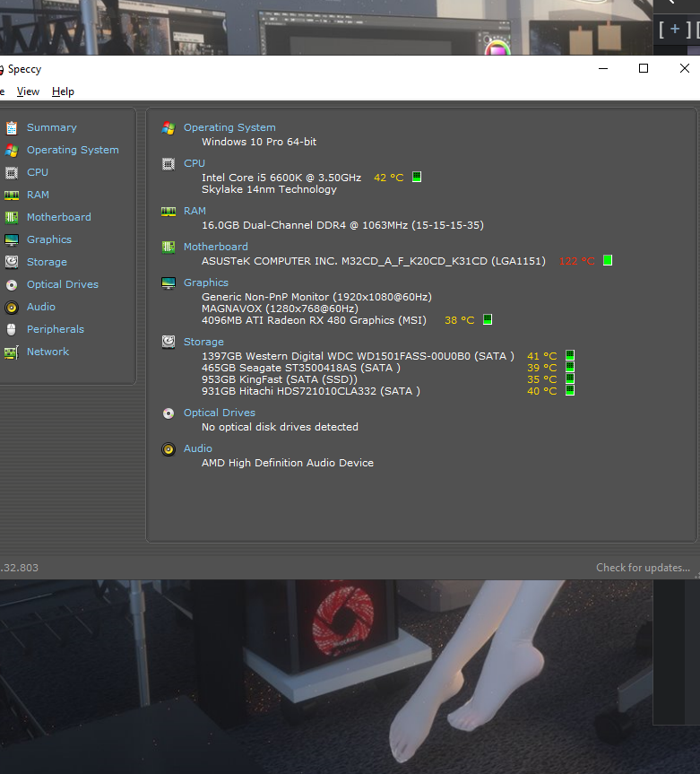
Task: Click the CPU heading link in summary
Action: (194, 163)
